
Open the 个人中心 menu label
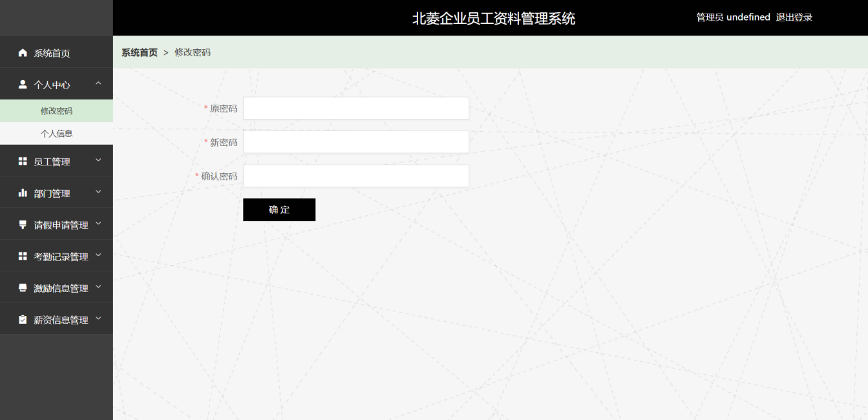click(x=52, y=85)
